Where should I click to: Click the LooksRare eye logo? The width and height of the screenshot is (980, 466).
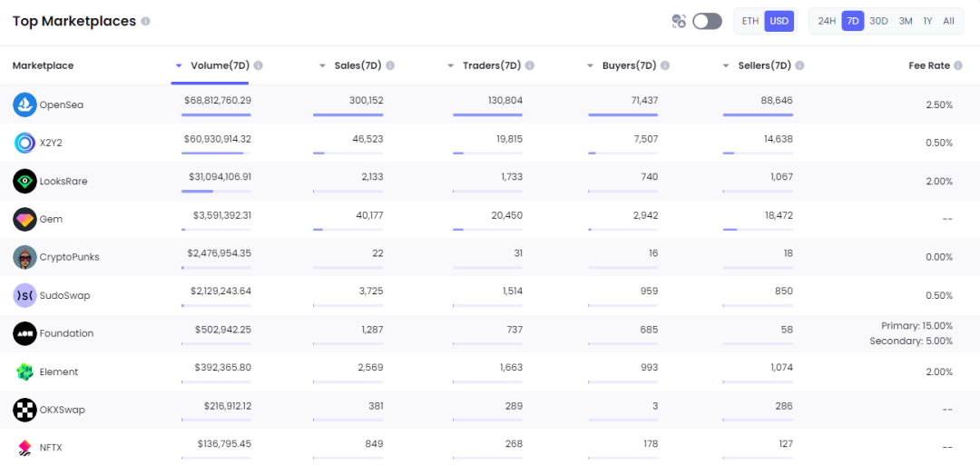coord(25,181)
